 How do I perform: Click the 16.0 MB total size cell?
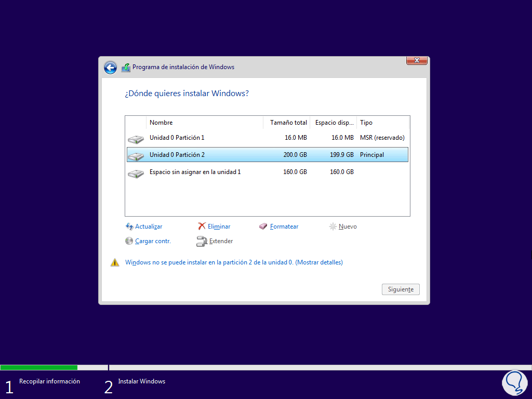[x=296, y=138]
